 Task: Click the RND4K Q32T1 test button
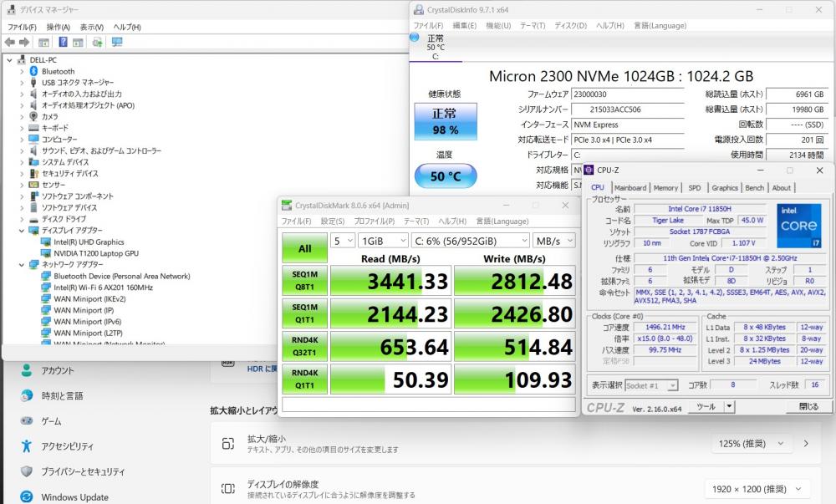coord(304,346)
